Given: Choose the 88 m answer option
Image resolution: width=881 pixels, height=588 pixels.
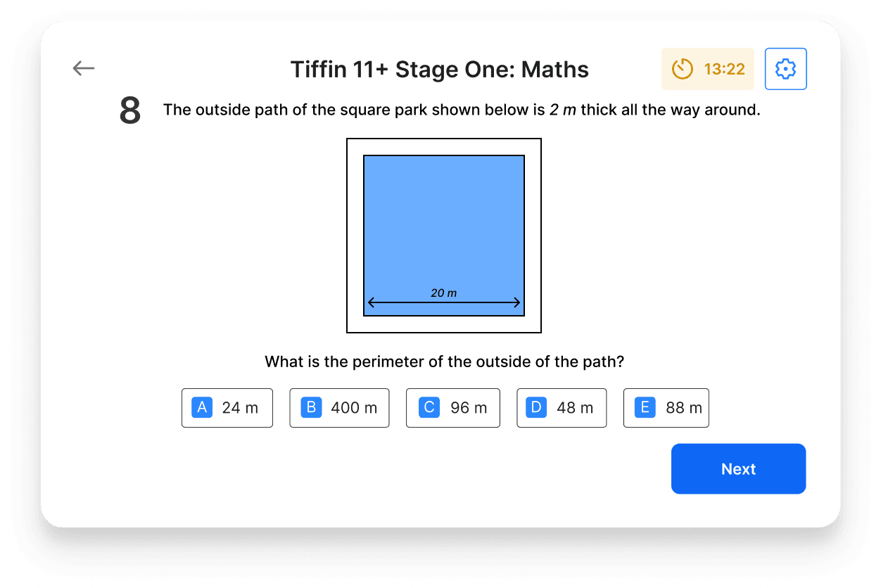Looking at the screenshot, I should 666,408.
